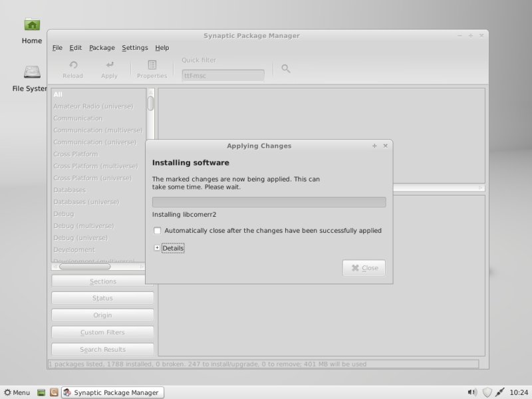532x399 pixels.
Task: Click the shield update icon in the tray
Action: [x=487, y=392]
